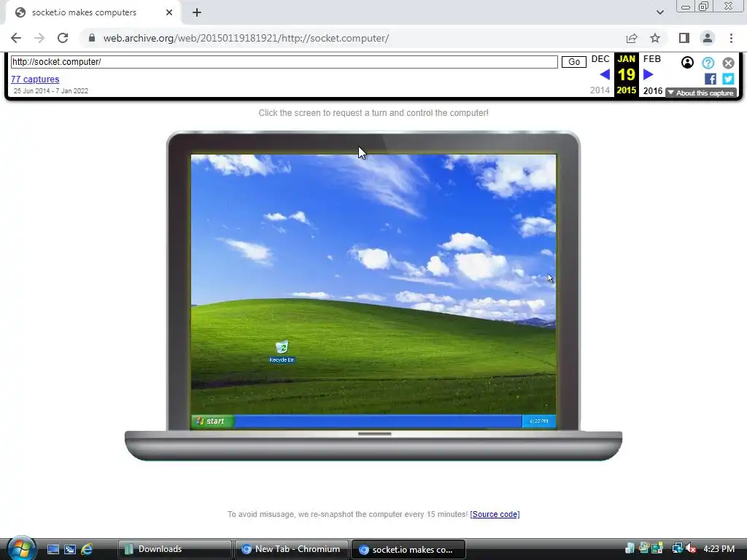Share capture on Facebook
This screenshot has height=560, width=747.
710,79
